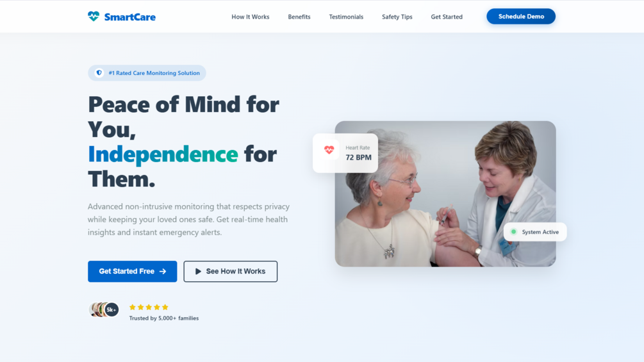This screenshot has height=362, width=644.
Task: Open the Testimonials nav link
Action: click(x=346, y=17)
